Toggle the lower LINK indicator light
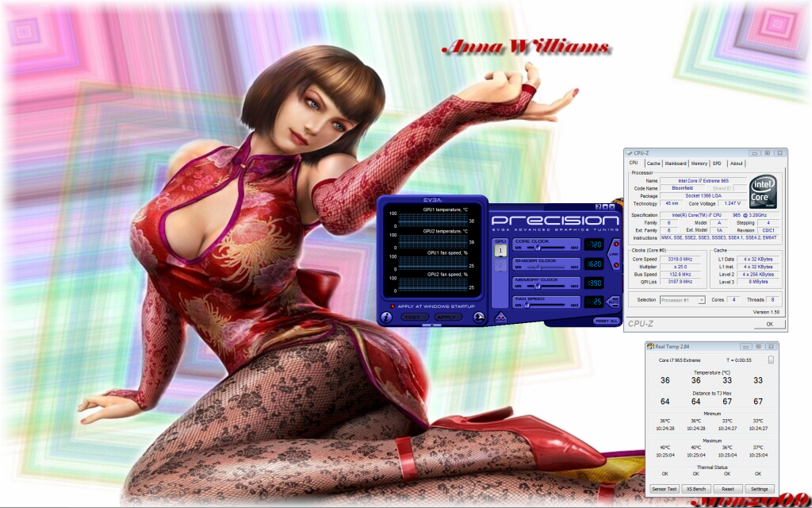812x508 pixels. tap(616, 265)
